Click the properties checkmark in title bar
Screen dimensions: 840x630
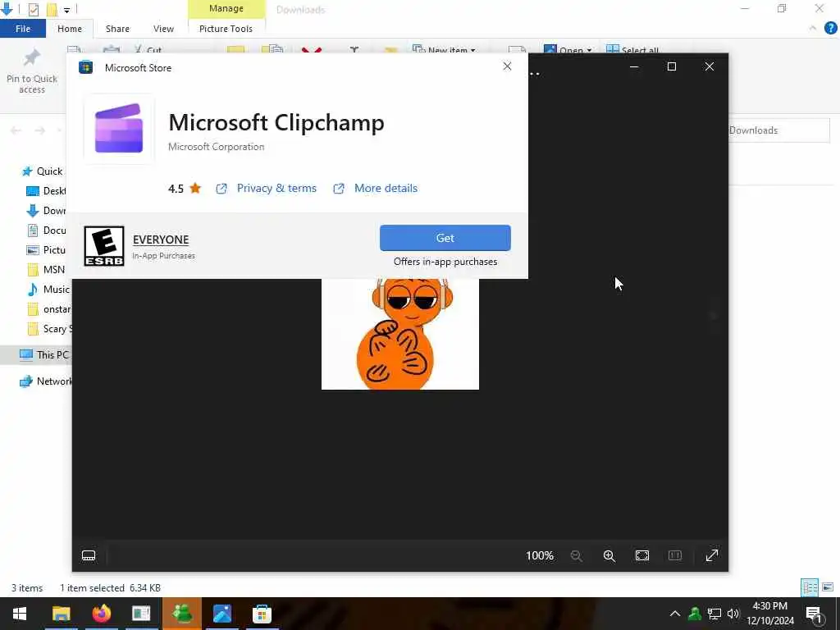[x=34, y=9]
